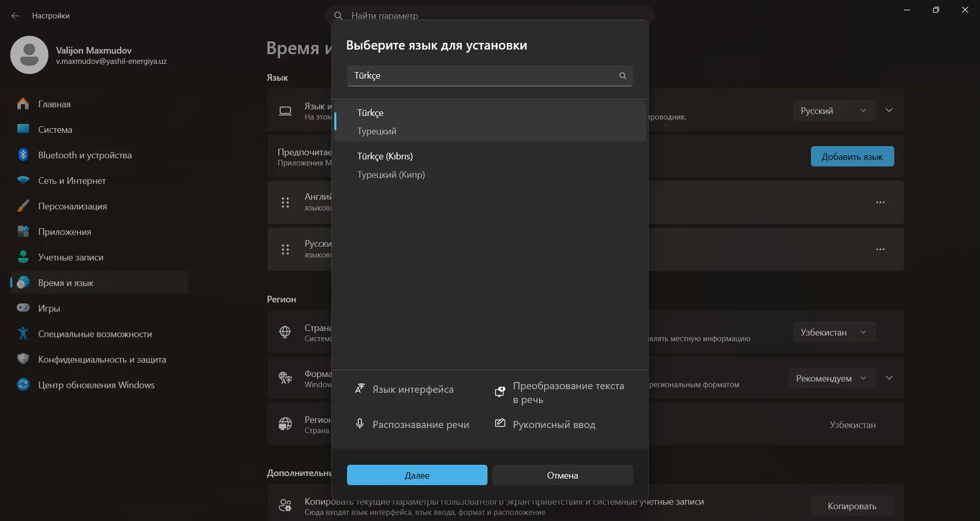Click the Приложения icon in sidebar
The height and width of the screenshot is (521, 980).
tap(23, 232)
